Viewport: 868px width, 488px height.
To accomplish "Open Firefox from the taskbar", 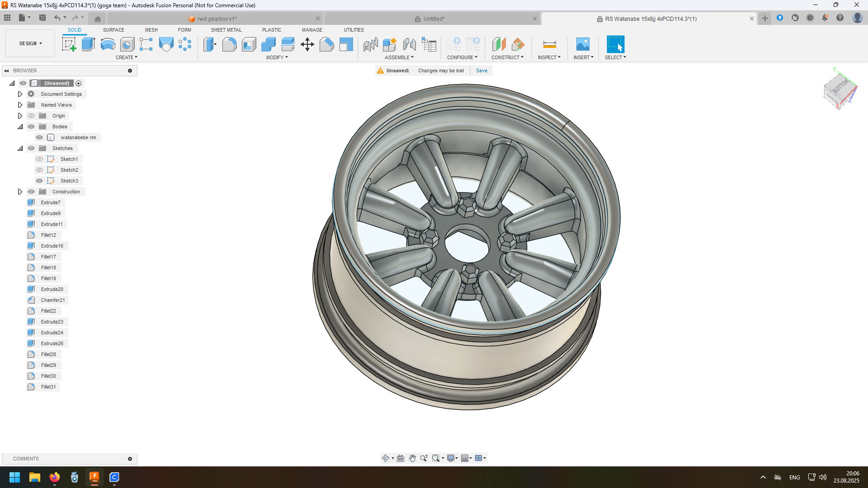I will [55, 477].
